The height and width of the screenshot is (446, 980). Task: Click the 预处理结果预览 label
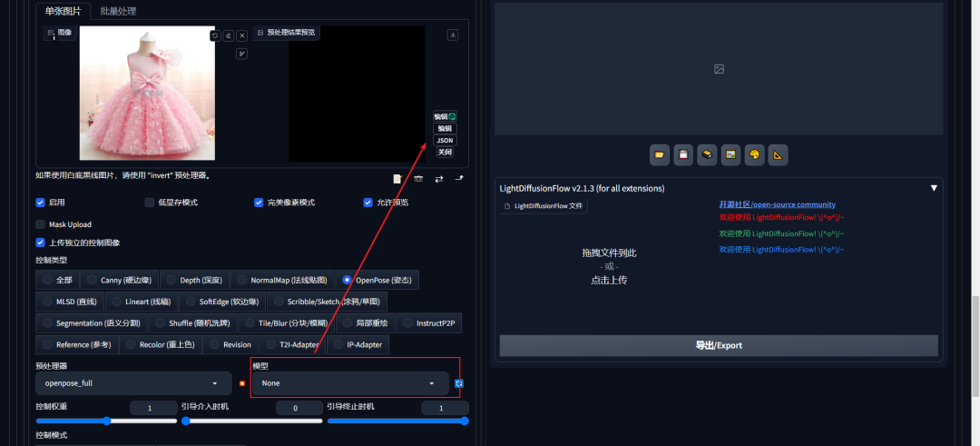coord(286,33)
